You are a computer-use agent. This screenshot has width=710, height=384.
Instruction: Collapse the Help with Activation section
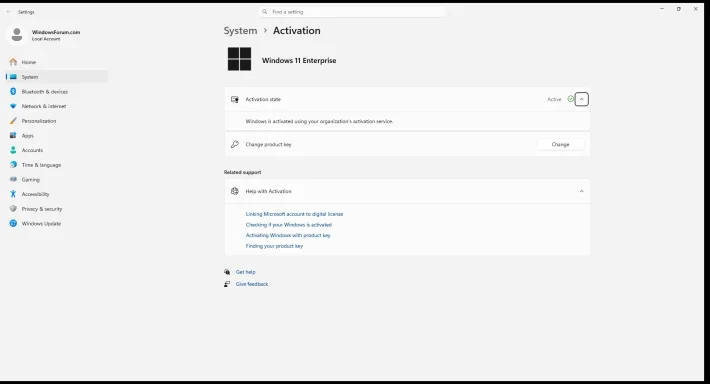581,191
